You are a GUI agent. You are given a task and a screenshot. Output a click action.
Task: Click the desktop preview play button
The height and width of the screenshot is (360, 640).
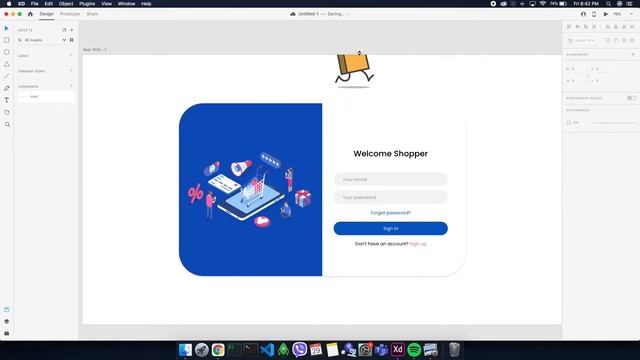(x=606, y=14)
